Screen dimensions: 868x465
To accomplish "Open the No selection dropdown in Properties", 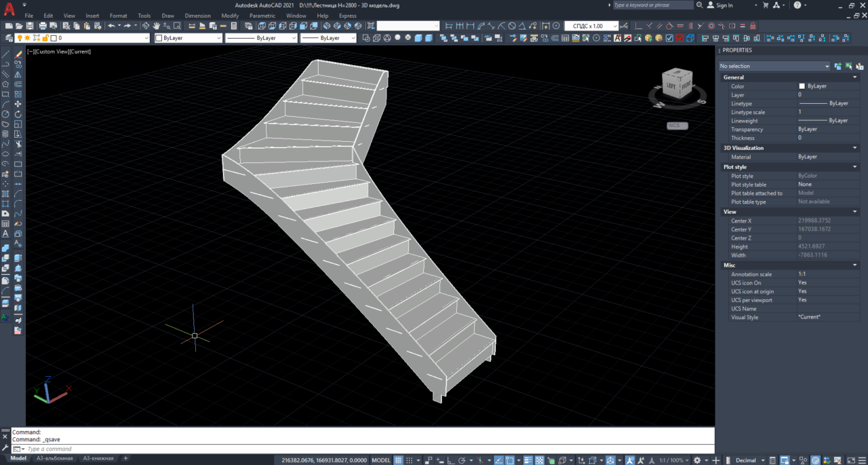I will pyautogui.click(x=774, y=66).
